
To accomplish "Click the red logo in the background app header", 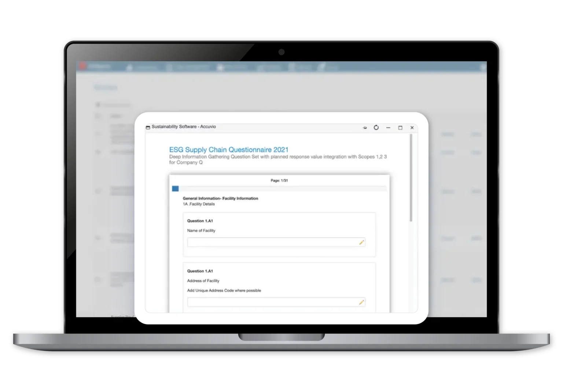I will [82, 66].
